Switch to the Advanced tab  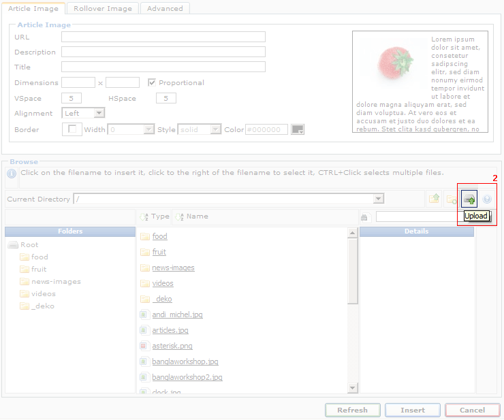(x=165, y=8)
